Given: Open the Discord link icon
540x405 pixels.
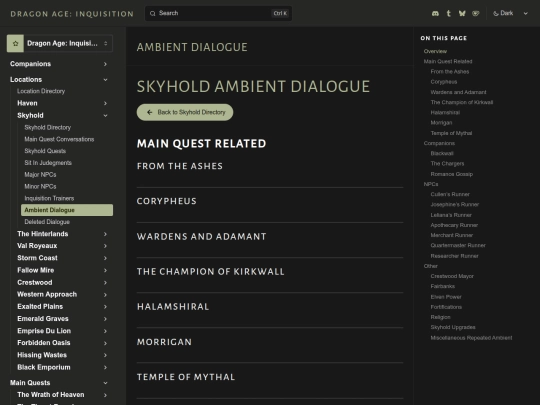Looking at the screenshot, I should tap(435, 13).
